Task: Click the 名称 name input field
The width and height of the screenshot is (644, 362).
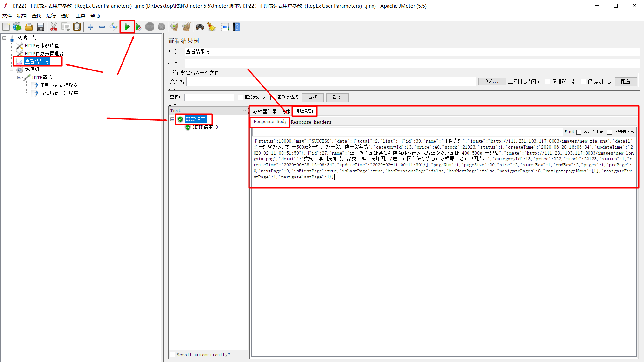Action: tap(412, 51)
